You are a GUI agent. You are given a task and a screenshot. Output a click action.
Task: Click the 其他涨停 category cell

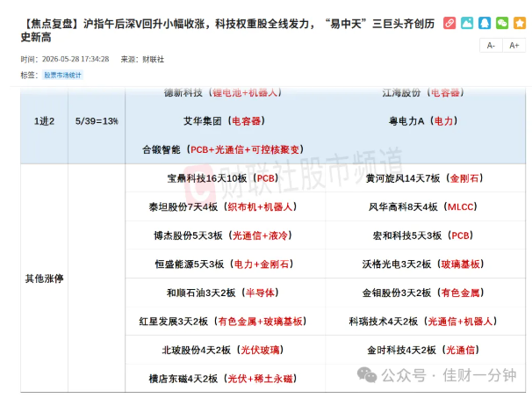point(44,279)
